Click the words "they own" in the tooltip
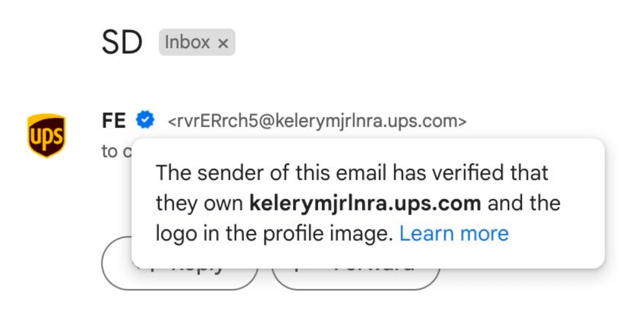Image resolution: width=644 pixels, height=336 pixels. [199, 204]
